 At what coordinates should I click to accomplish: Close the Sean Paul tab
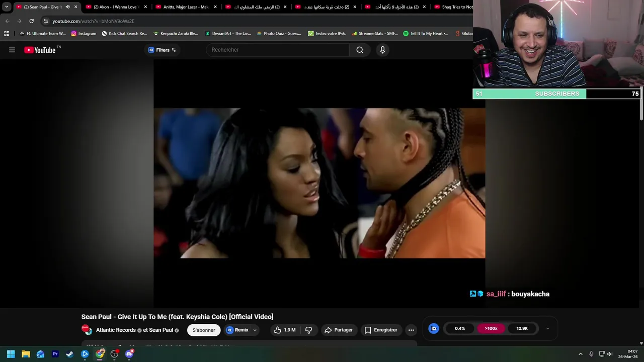[75, 7]
